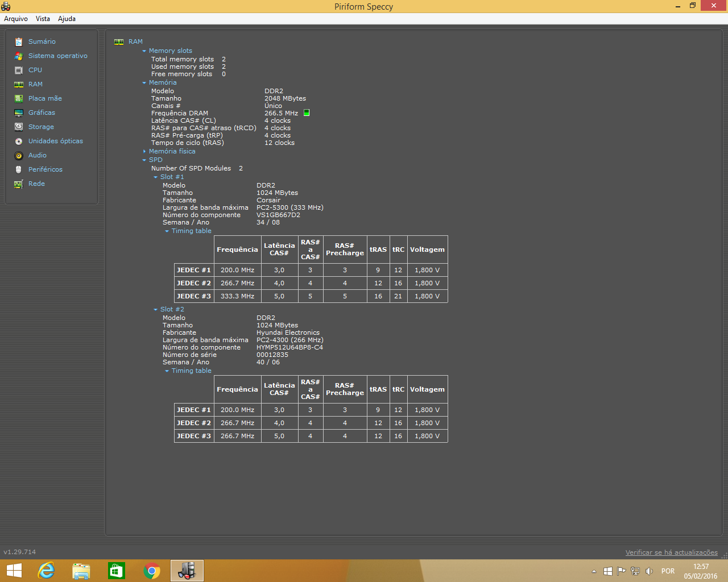Screen dimensions: 728x582
Task: Click the RAM module icon in sidebar
Action: [x=19, y=84]
